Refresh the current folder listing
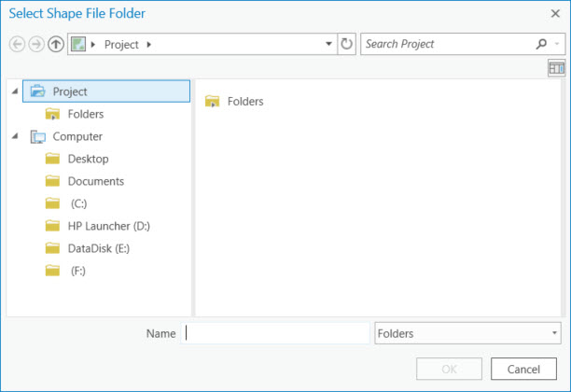This screenshot has width=571, height=392. (x=346, y=44)
